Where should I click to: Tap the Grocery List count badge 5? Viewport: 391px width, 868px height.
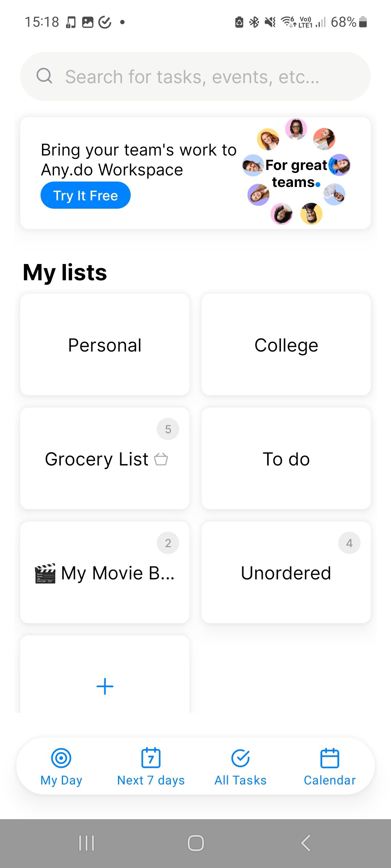tap(168, 429)
